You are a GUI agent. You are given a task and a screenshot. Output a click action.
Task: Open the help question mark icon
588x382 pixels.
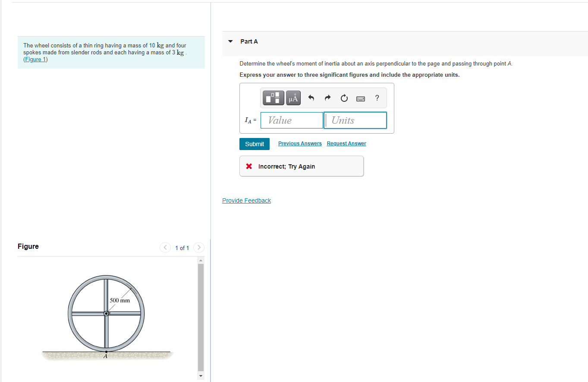click(x=377, y=98)
